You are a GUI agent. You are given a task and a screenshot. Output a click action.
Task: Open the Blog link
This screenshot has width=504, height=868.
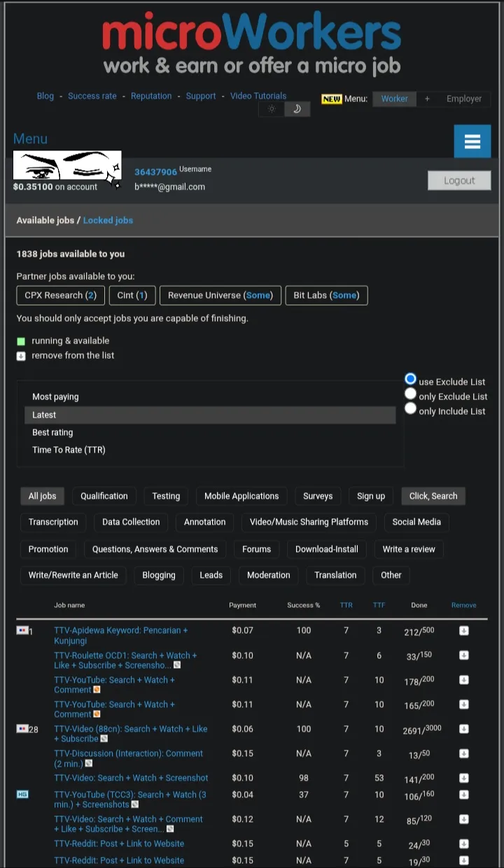pyautogui.click(x=45, y=96)
